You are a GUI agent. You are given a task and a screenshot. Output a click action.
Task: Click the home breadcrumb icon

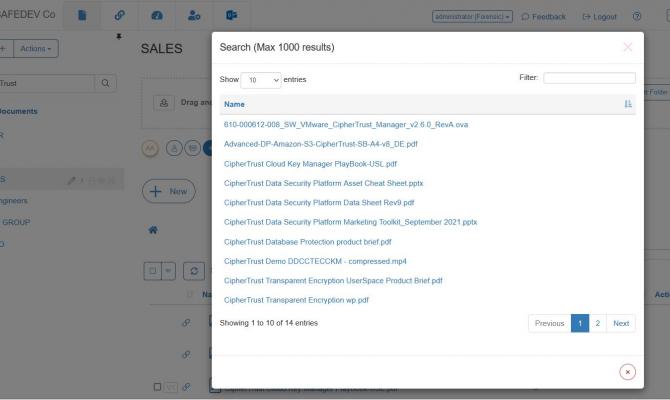[153, 230]
